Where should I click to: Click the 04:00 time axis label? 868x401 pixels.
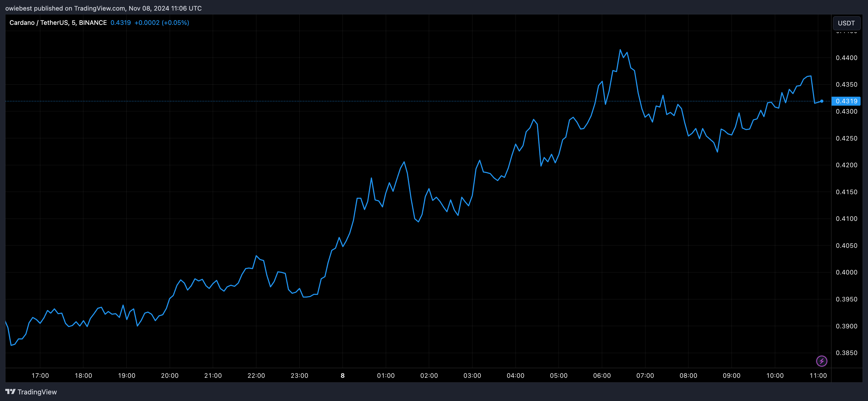coord(516,375)
